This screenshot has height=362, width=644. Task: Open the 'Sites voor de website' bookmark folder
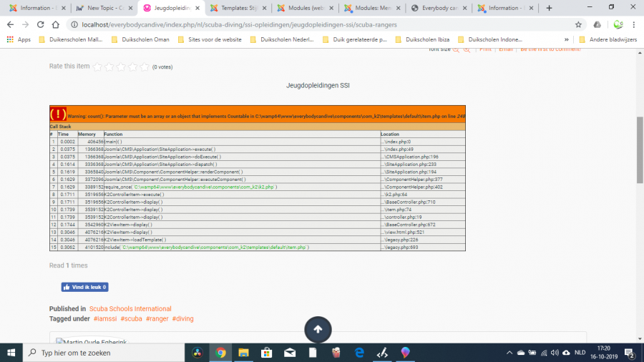click(210, 39)
